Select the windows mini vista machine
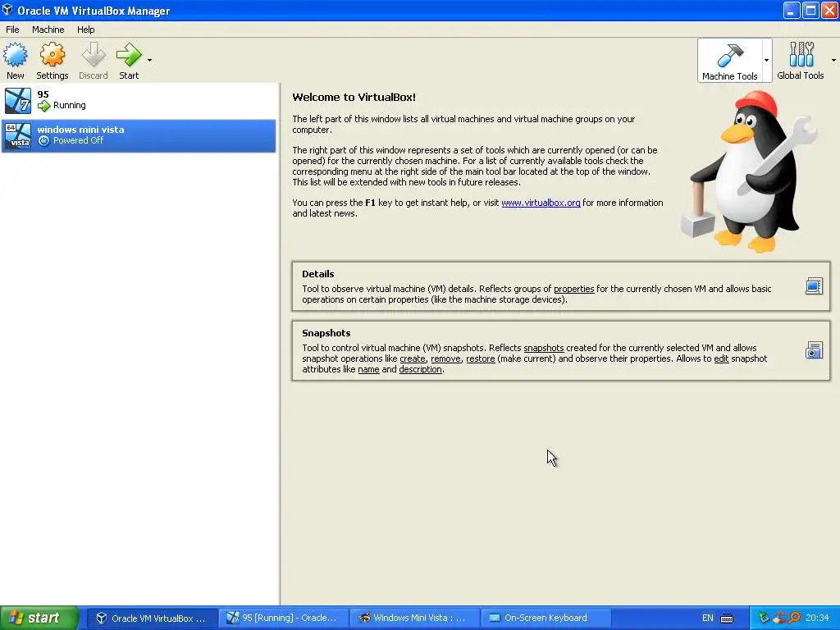Viewport: 840px width, 630px height. coord(139,135)
